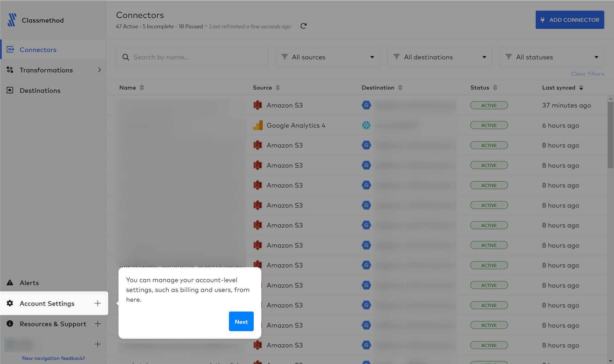This screenshot has width=614, height=364.
Task: Open the Alerts menu item
Action: coord(29,283)
